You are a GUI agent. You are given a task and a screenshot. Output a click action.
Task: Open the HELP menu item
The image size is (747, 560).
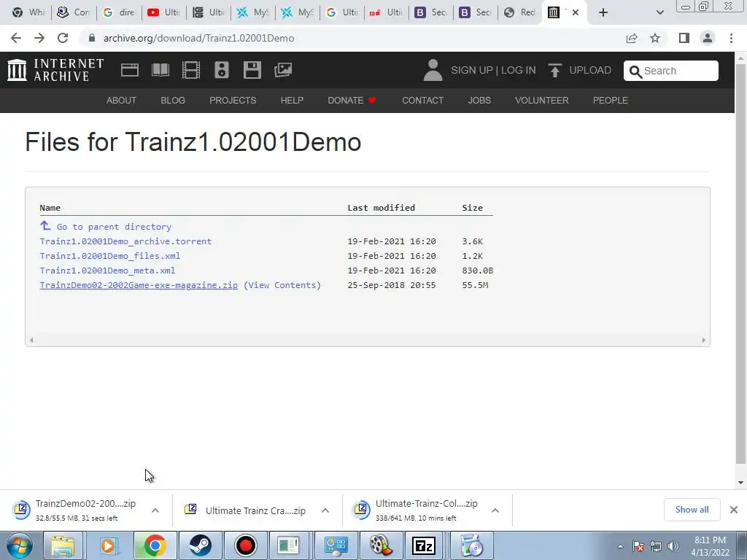coord(292,101)
